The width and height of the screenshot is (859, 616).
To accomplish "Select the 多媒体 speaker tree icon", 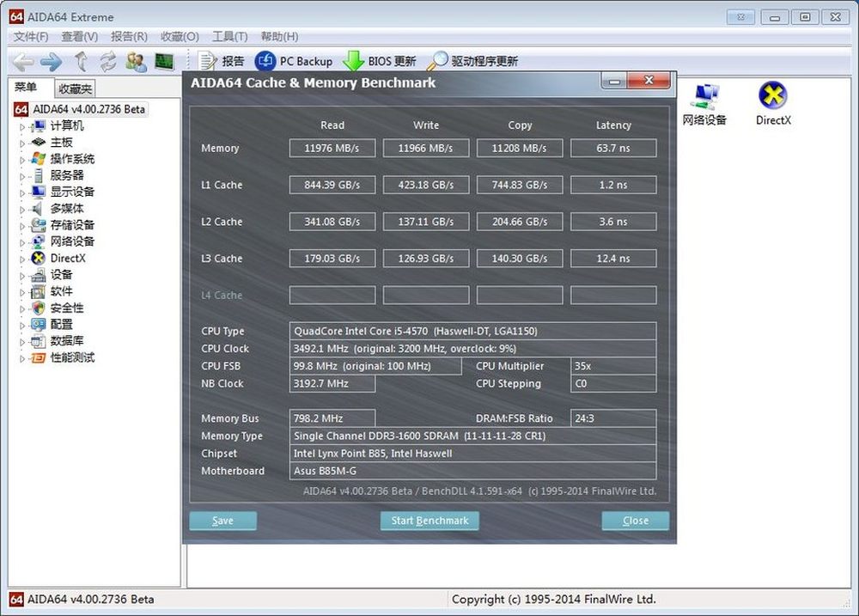I will (x=37, y=208).
